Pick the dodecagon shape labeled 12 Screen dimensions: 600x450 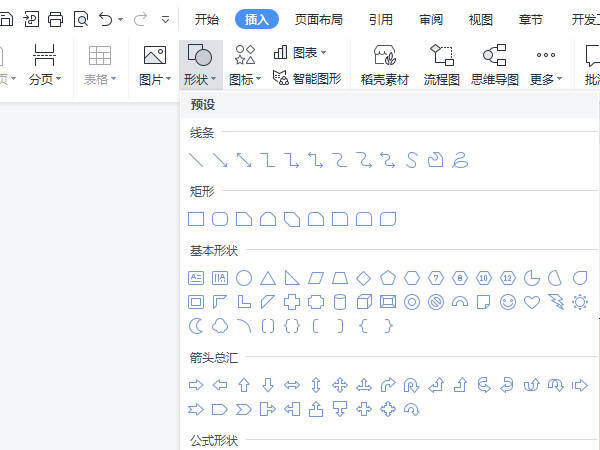[508, 278]
